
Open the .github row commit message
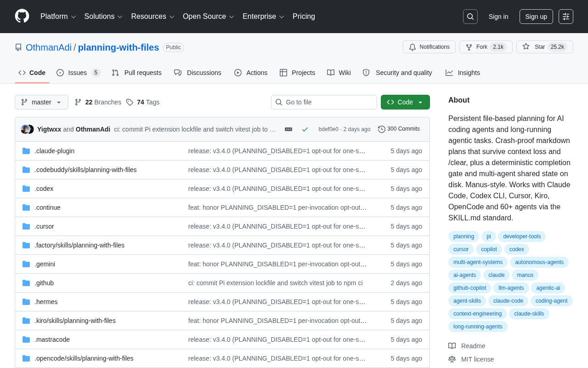coord(276,283)
